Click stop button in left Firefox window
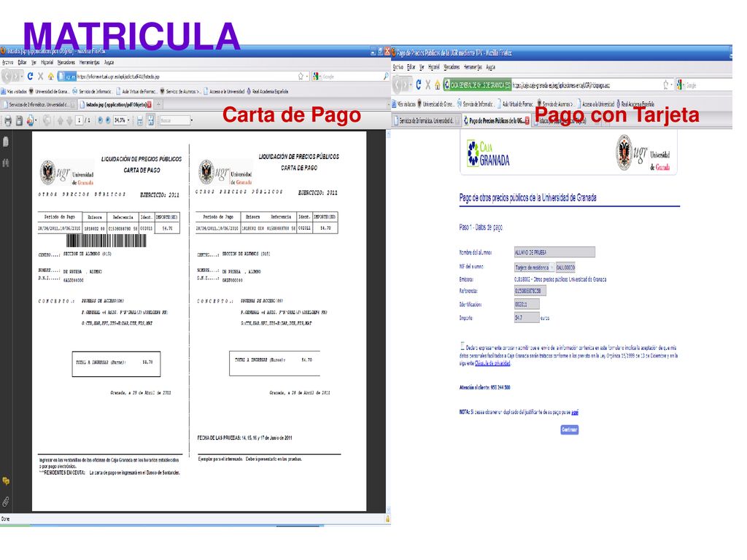The height and width of the screenshot is (560, 747). point(41,76)
